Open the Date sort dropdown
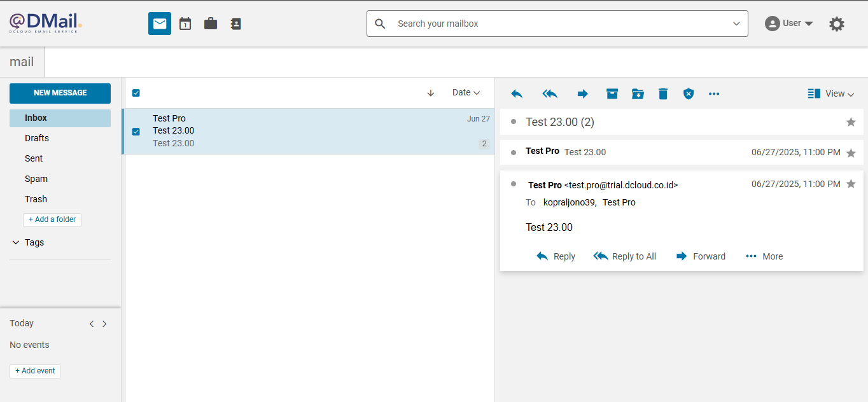 pyautogui.click(x=466, y=93)
